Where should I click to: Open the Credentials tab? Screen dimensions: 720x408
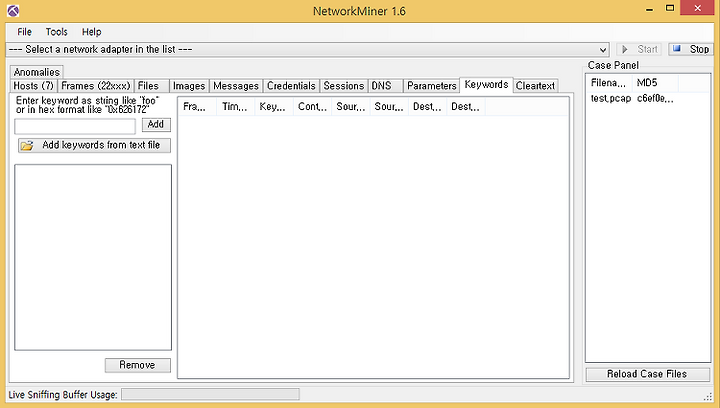pyautogui.click(x=292, y=86)
